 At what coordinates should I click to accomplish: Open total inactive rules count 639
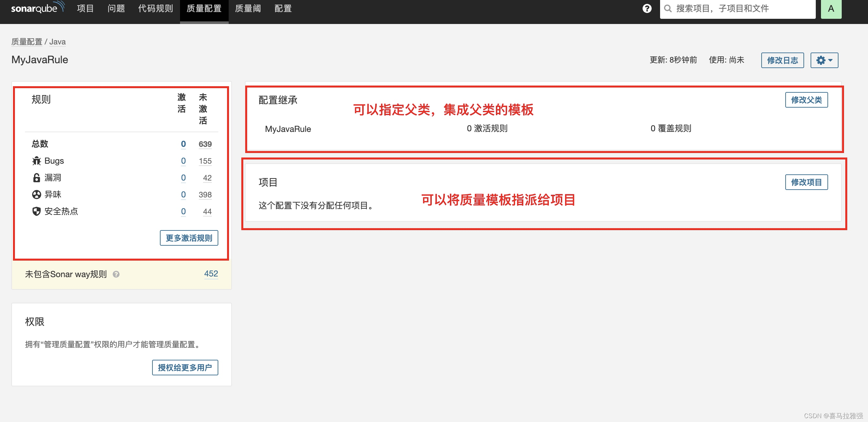(205, 144)
